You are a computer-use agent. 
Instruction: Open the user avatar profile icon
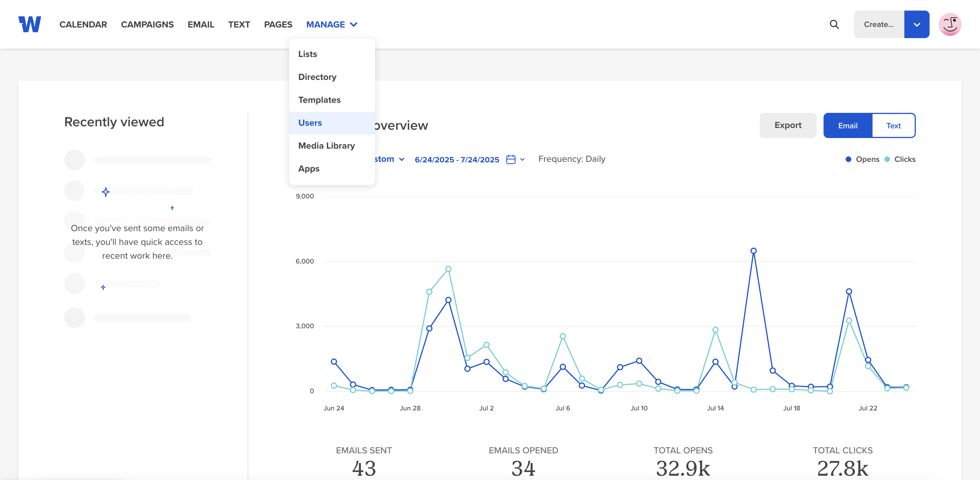[950, 24]
